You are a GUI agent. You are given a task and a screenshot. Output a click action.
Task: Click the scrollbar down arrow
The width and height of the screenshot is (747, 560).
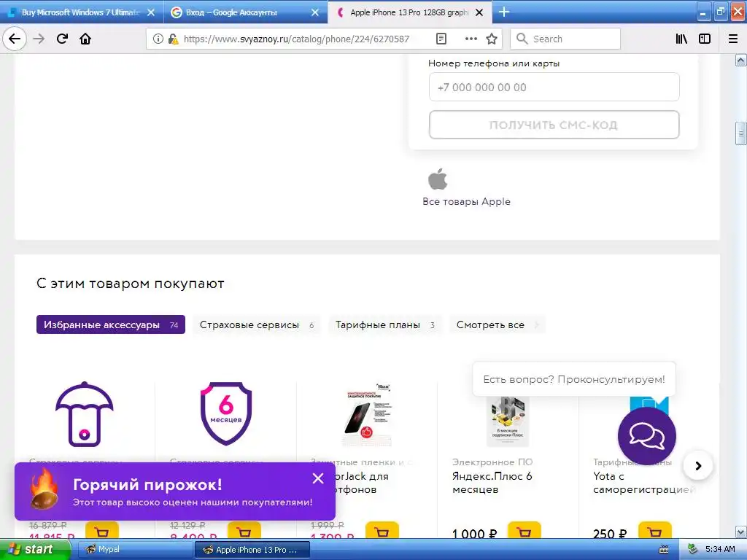pos(740,532)
